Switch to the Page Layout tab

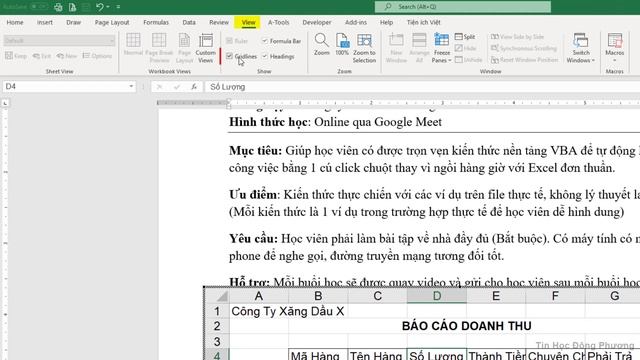[x=112, y=22]
